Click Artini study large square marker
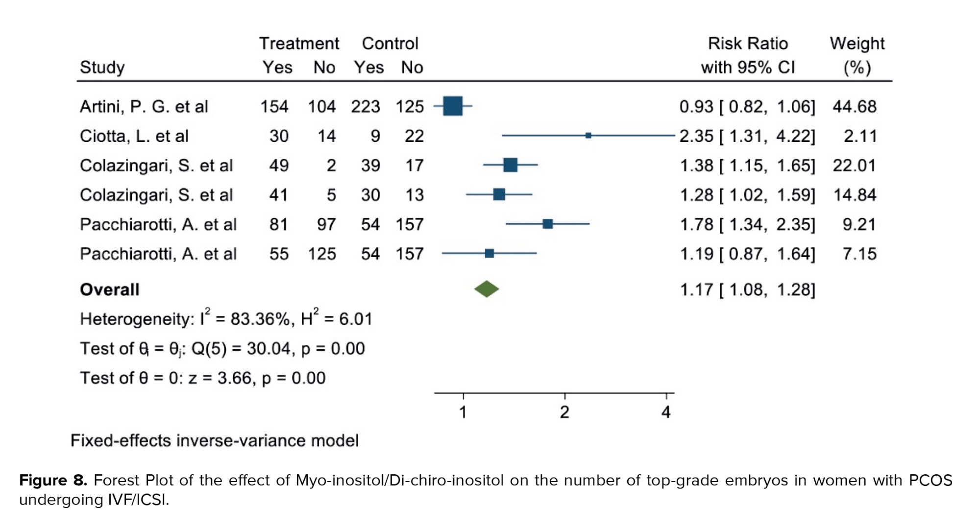Viewport: 980px width, 530px height. tap(453, 106)
